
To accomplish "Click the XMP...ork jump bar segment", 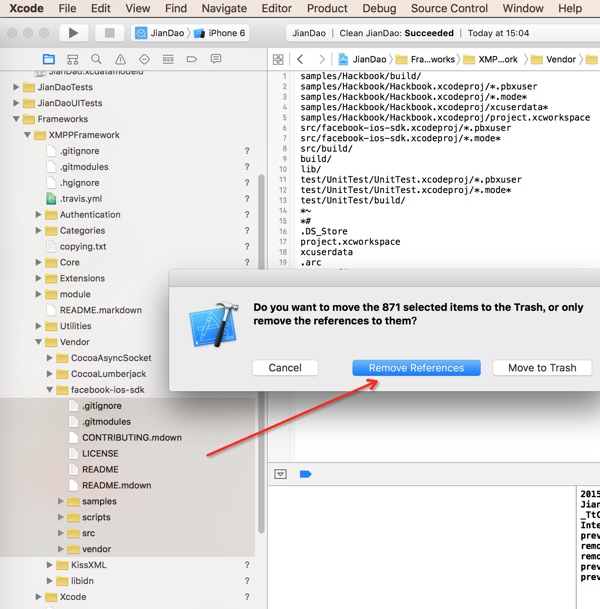I will (491, 59).
